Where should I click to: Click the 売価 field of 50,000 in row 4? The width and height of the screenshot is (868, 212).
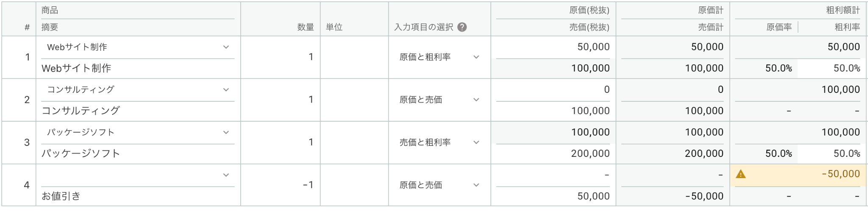point(553,196)
